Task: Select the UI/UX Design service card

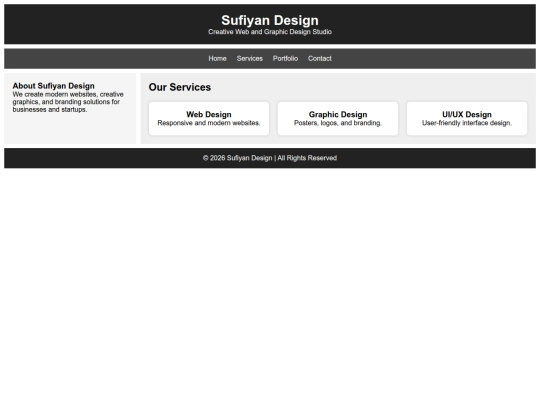Action: [467, 118]
